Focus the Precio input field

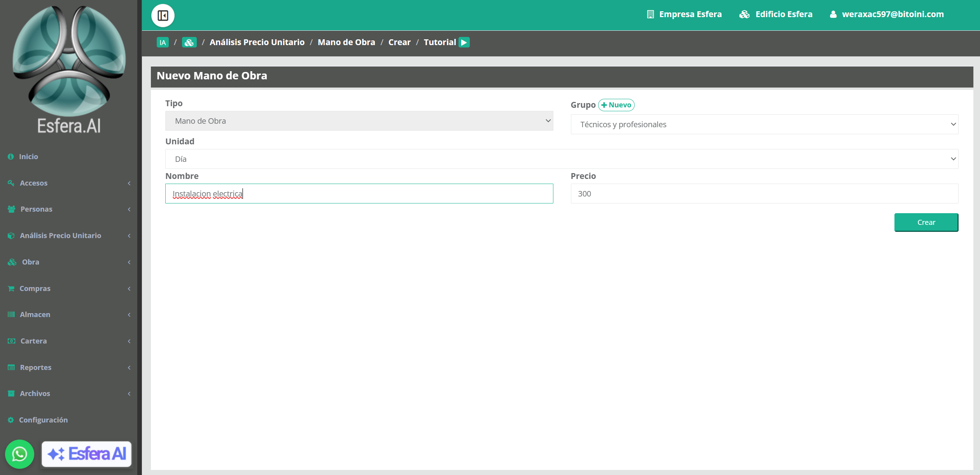(x=764, y=193)
